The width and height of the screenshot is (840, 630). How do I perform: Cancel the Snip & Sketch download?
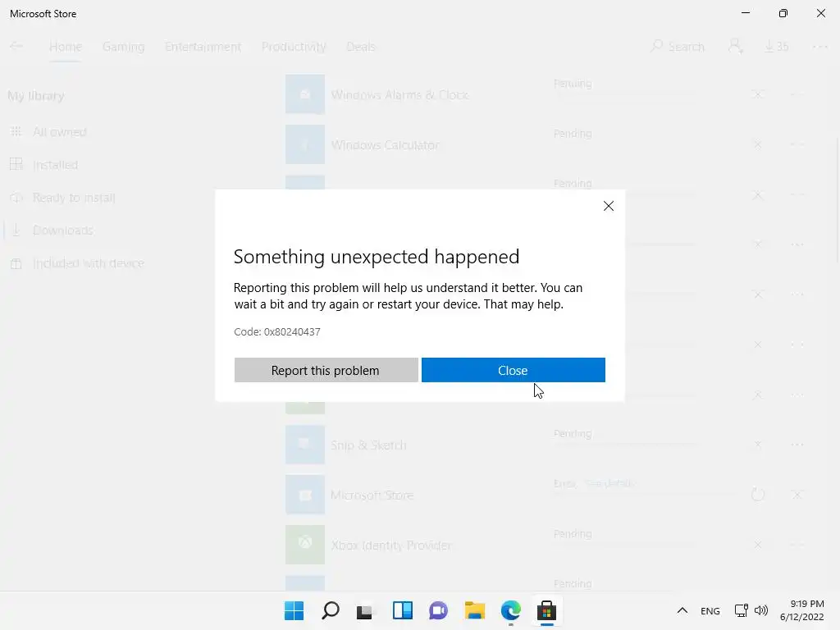[x=757, y=445]
